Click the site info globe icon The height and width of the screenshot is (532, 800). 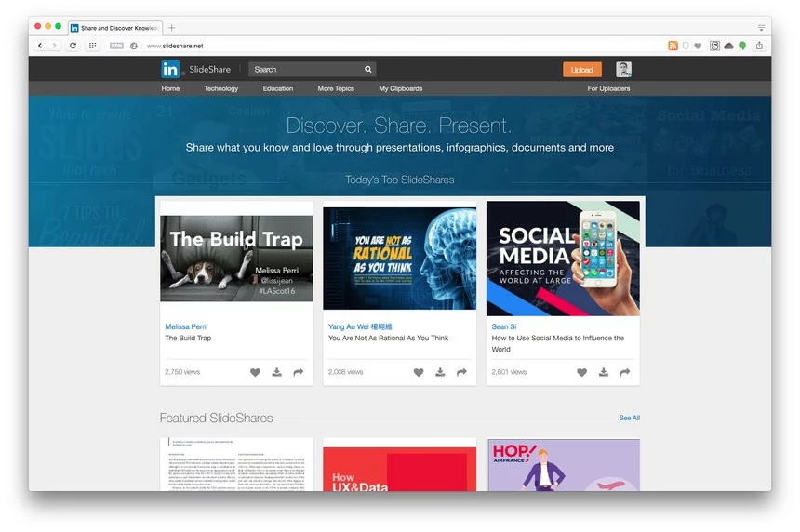(134, 46)
